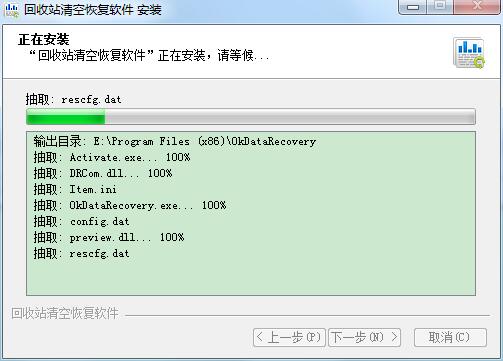
Task: Maximize the installer window
Action: point(440,7)
